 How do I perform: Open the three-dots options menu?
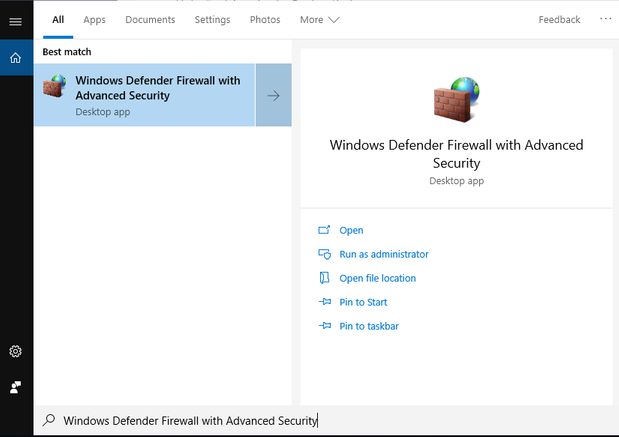[x=605, y=19]
